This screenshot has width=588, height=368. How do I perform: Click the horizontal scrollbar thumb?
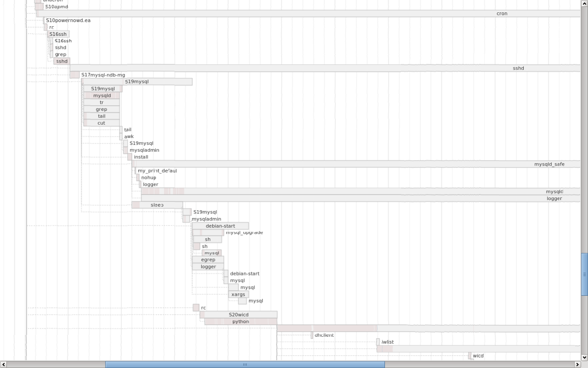click(245, 364)
